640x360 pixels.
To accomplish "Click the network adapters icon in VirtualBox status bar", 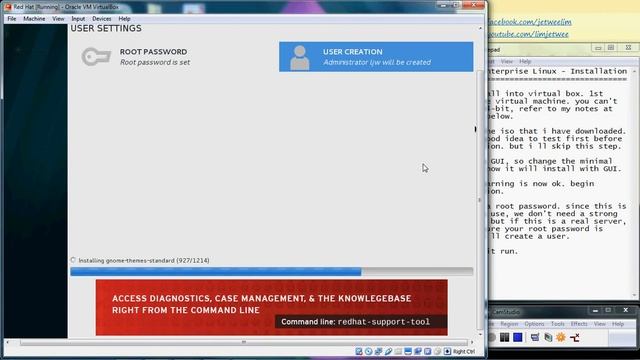I will (378, 351).
